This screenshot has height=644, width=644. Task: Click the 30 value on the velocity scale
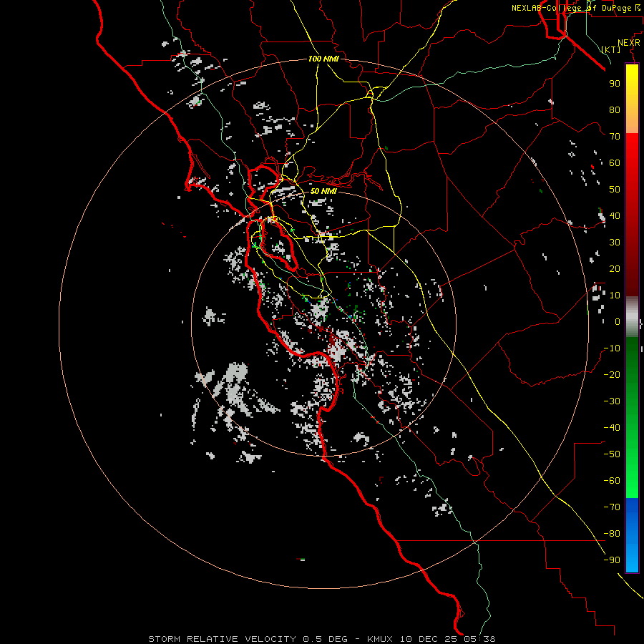615,243
